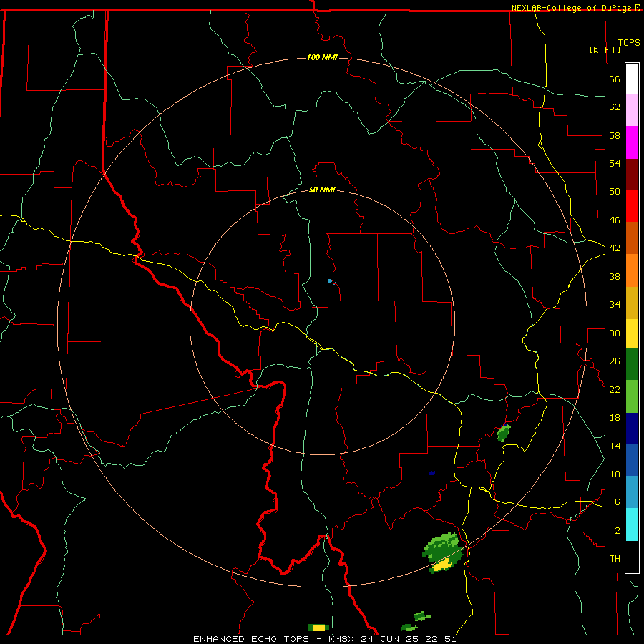
Task: Click the 50 legend value
Action: tap(615, 192)
